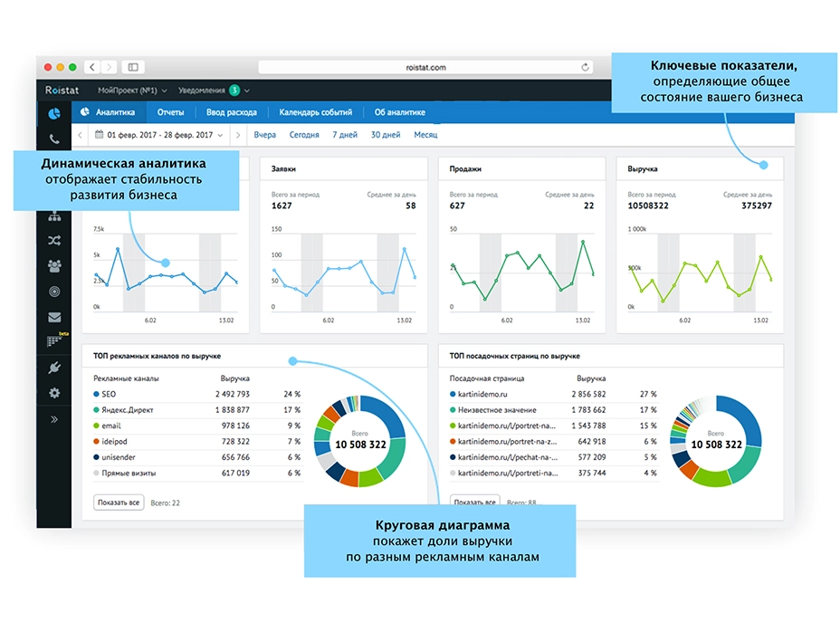The width and height of the screenshot is (840, 622).
Task: Open the Analytics pie chart sidebar icon
Action: 54,113
